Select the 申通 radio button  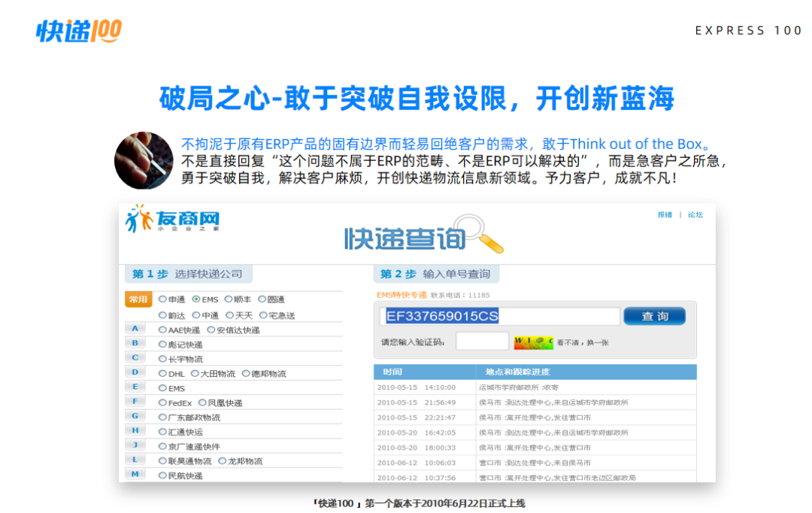pos(162,299)
